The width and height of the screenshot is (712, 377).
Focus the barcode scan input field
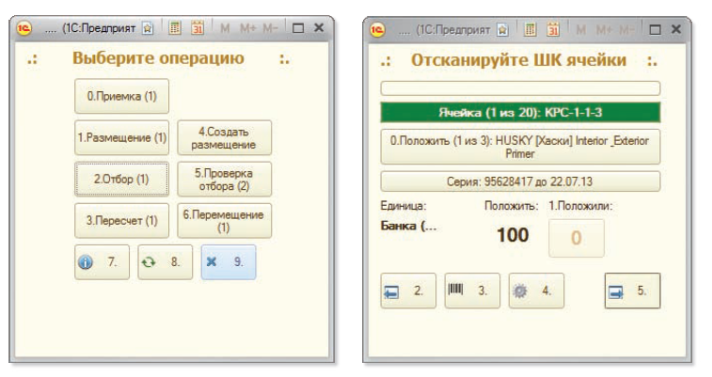click(520, 88)
